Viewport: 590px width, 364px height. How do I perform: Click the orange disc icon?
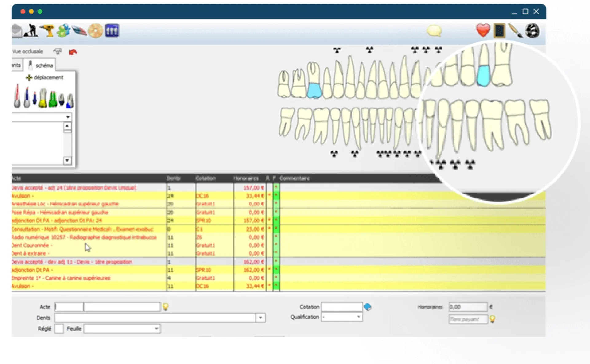(x=96, y=31)
